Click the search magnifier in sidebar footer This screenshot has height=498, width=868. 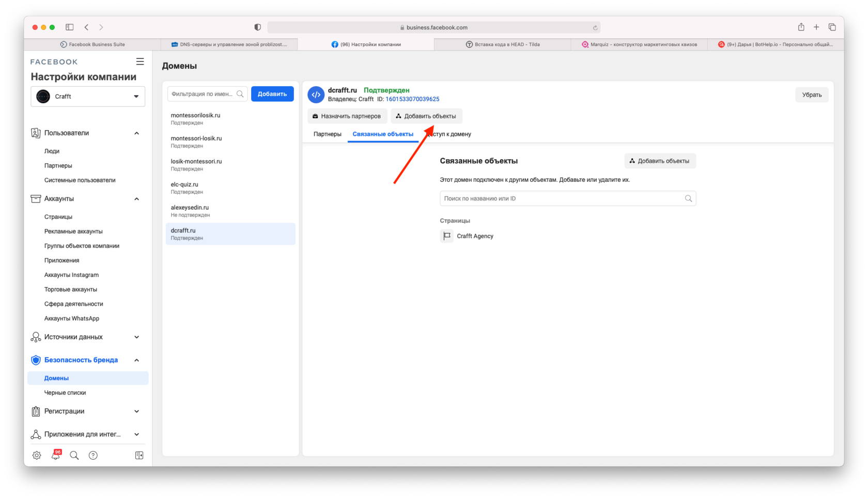point(74,455)
